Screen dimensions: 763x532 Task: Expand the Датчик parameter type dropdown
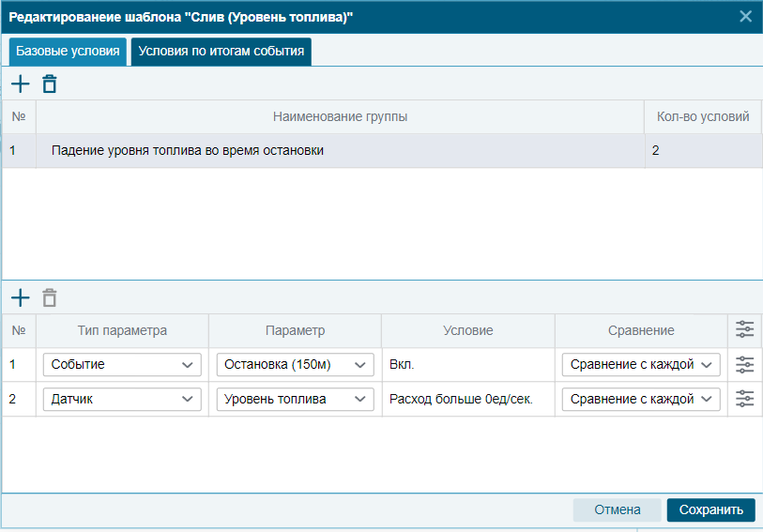(x=122, y=400)
